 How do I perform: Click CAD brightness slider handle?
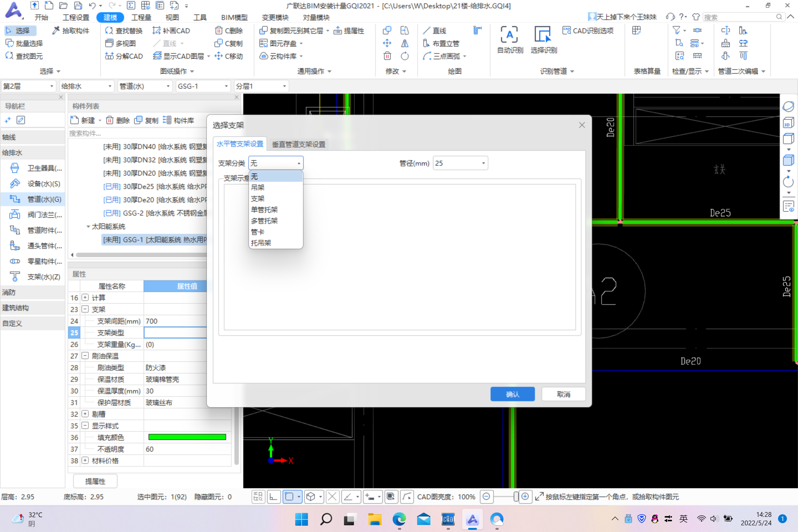(x=516, y=497)
